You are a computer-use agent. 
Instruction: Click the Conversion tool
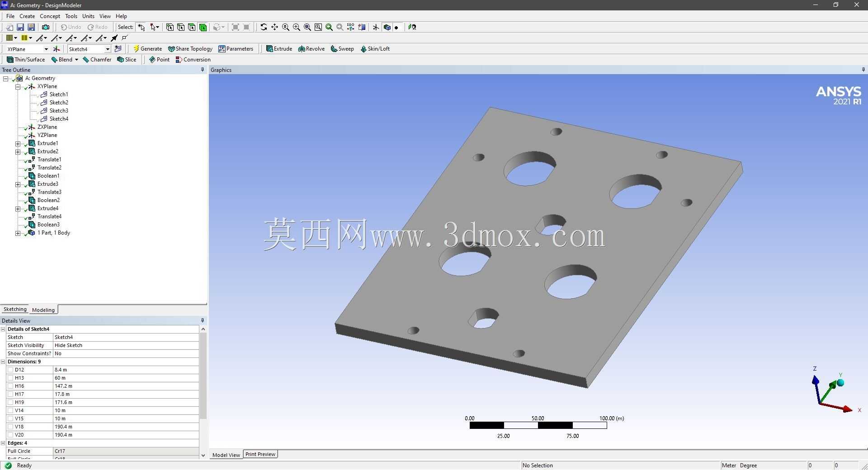tap(193, 60)
